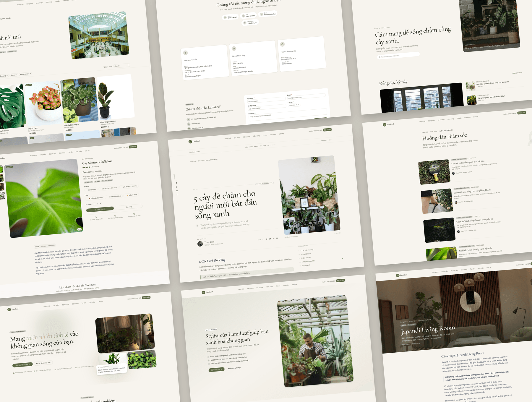
Task: Click the LumiLeaf logo on the Japandi Living Room page
Action: click(x=402, y=275)
